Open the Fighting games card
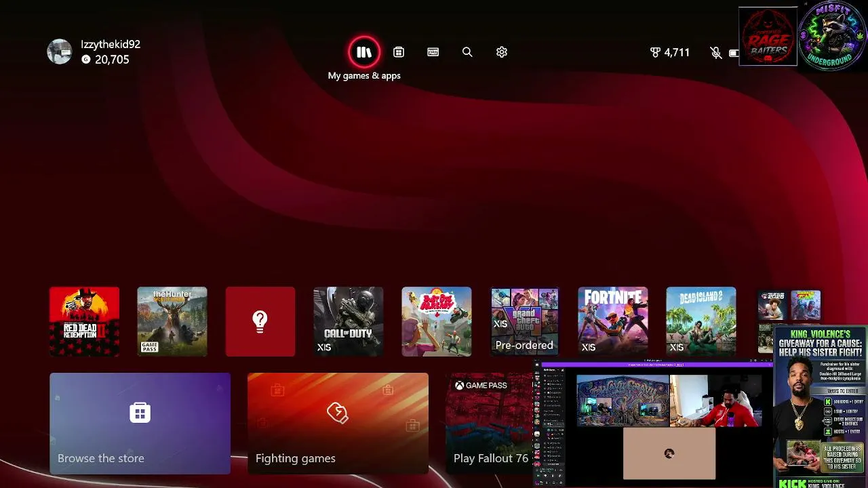 point(338,424)
